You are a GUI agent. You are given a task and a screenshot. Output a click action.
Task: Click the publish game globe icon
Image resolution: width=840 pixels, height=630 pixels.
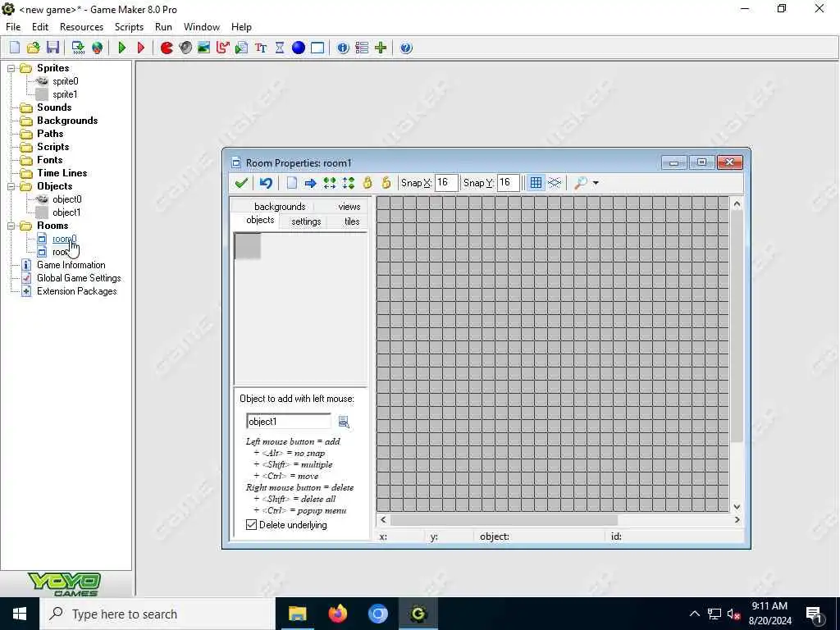pos(97,48)
